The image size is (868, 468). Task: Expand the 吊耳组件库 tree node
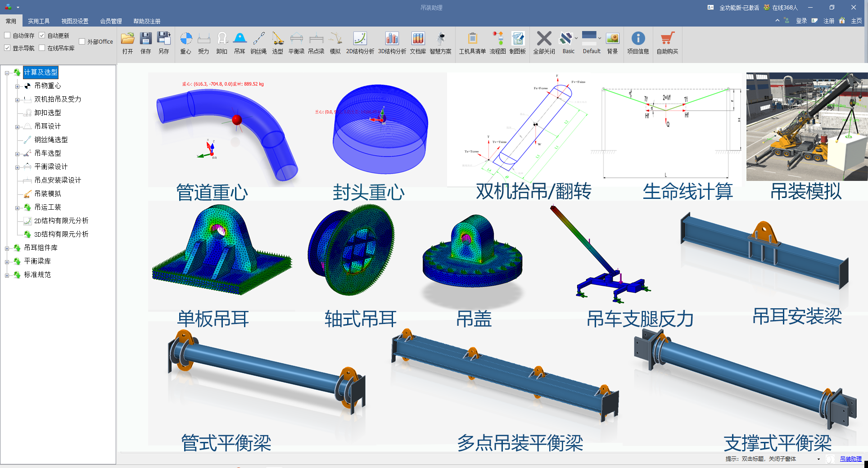7,248
